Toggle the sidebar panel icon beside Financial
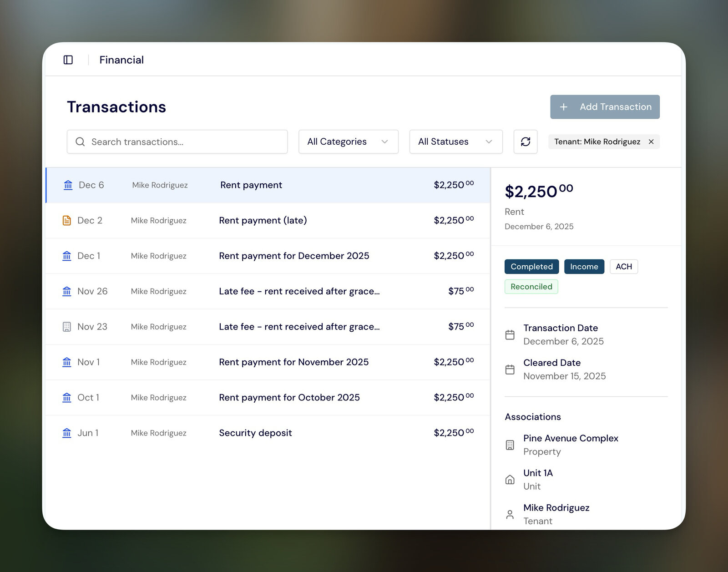This screenshot has height=572, width=728. point(68,60)
